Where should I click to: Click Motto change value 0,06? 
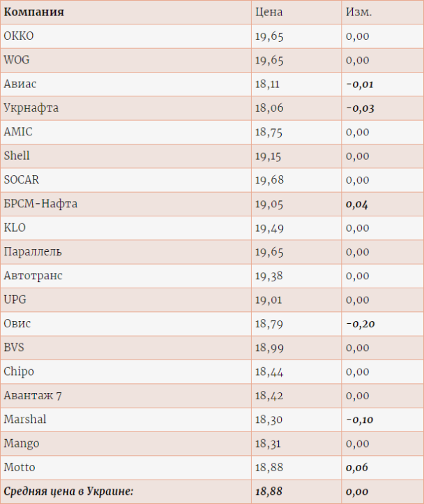pyautogui.click(x=356, y=468)
